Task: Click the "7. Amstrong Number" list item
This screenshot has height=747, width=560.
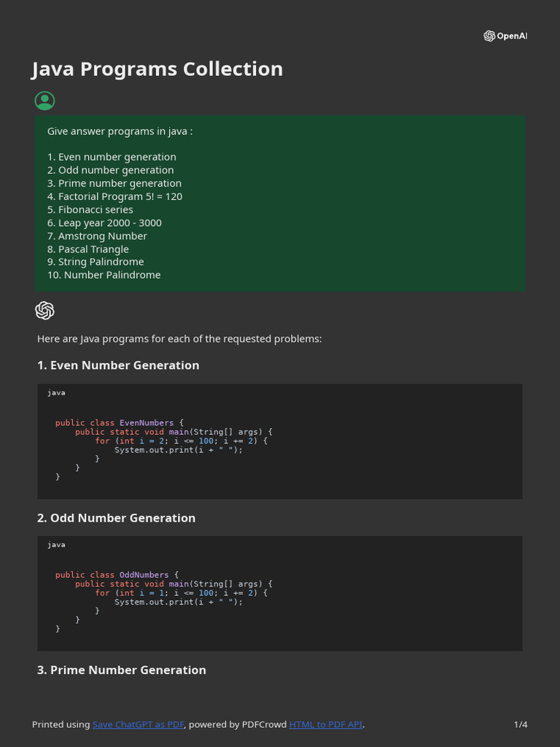Action: [x=97, y=236]
